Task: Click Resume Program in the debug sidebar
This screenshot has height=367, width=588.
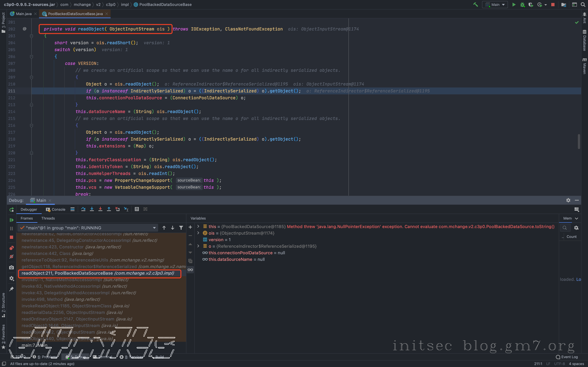Action: point(11,220)
